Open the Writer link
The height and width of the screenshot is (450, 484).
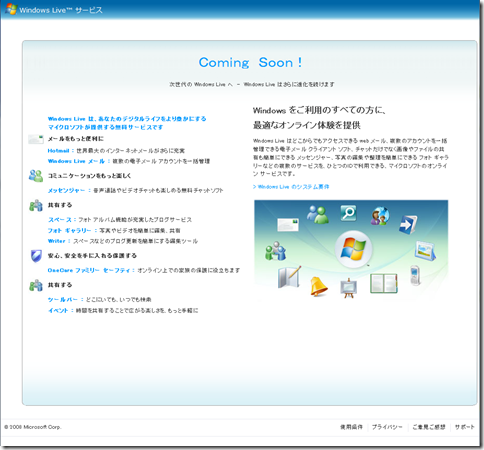click(57, 241)
